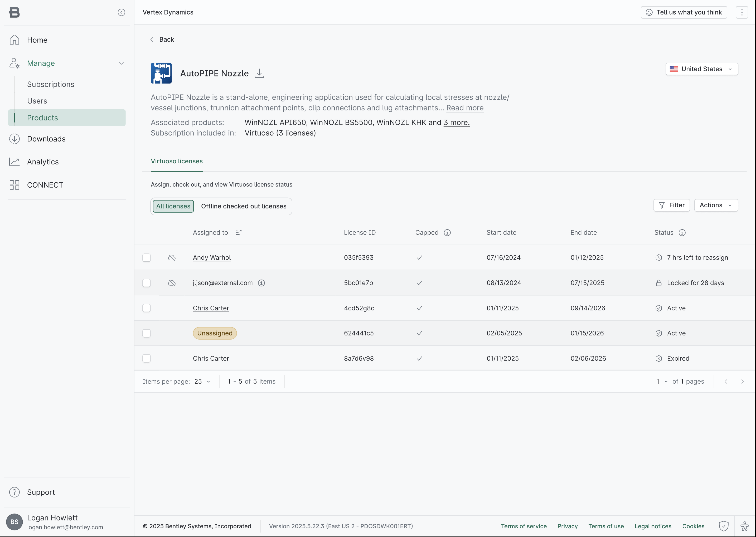
Task: Select Products in the sidebar
Action: (66, 118)
